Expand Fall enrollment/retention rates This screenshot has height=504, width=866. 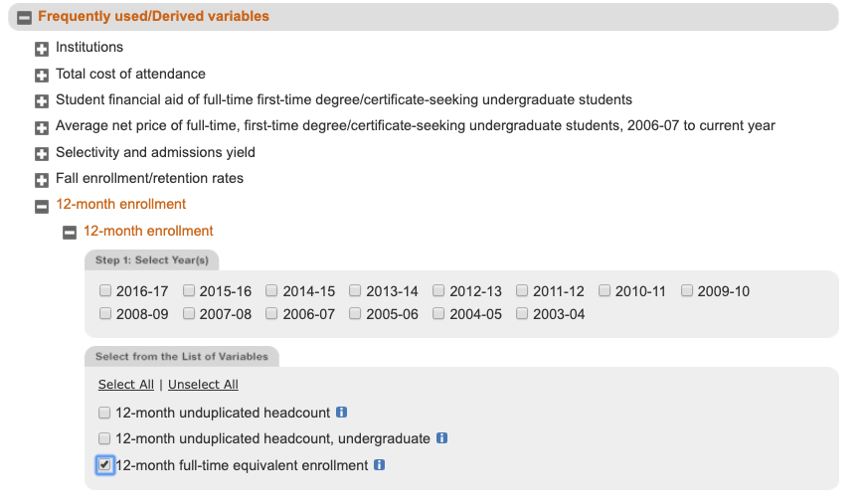tap(42, 180)
